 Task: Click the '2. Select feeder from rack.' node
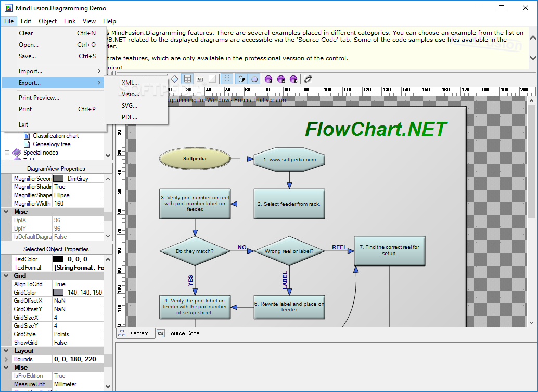tap(289, 204)
